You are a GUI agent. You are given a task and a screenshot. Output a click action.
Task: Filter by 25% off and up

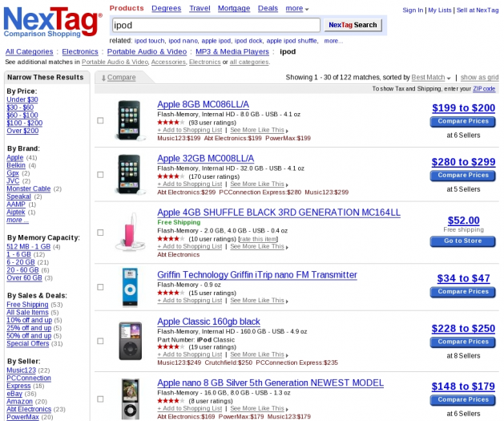tap(29, 328)
